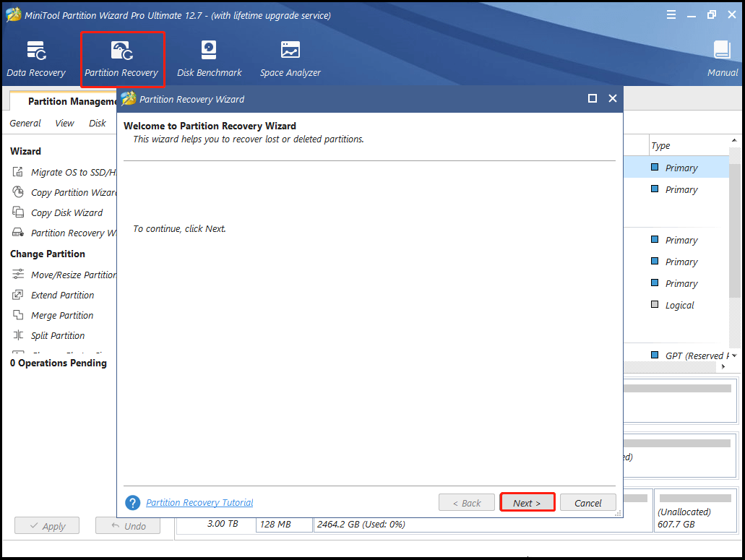Open the View menu
745x560 pixels.
point(64,123)
